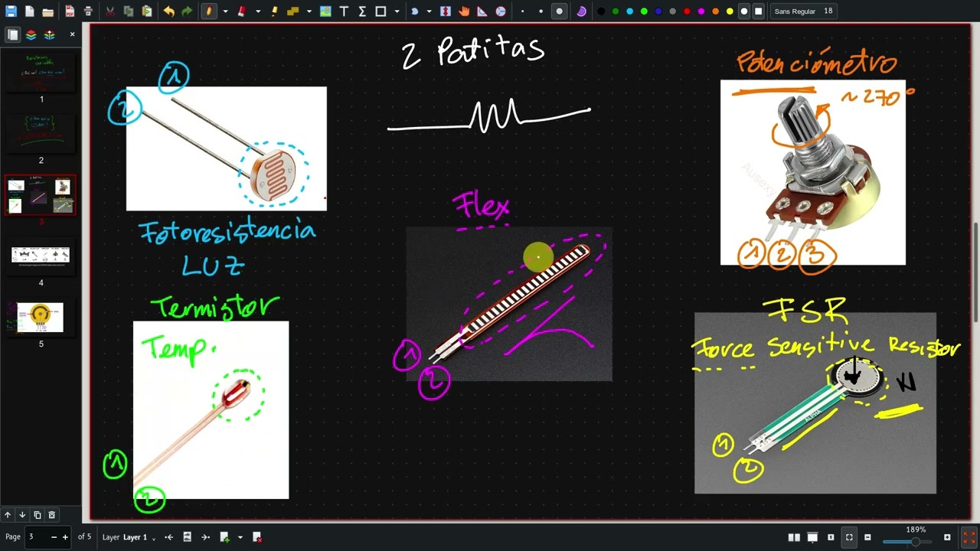Insert a new page after the current one
Screen dimensions: 980x551
click(x=224, y=537)
